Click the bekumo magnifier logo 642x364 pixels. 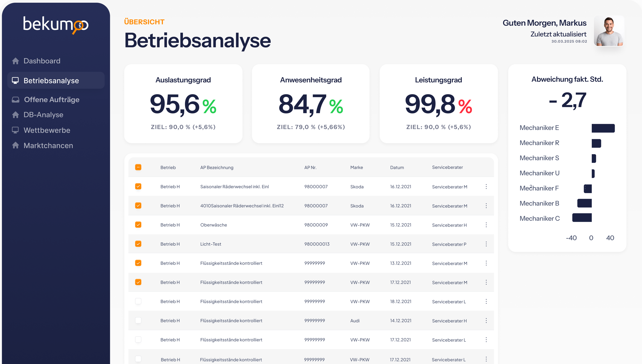(79, 26)
